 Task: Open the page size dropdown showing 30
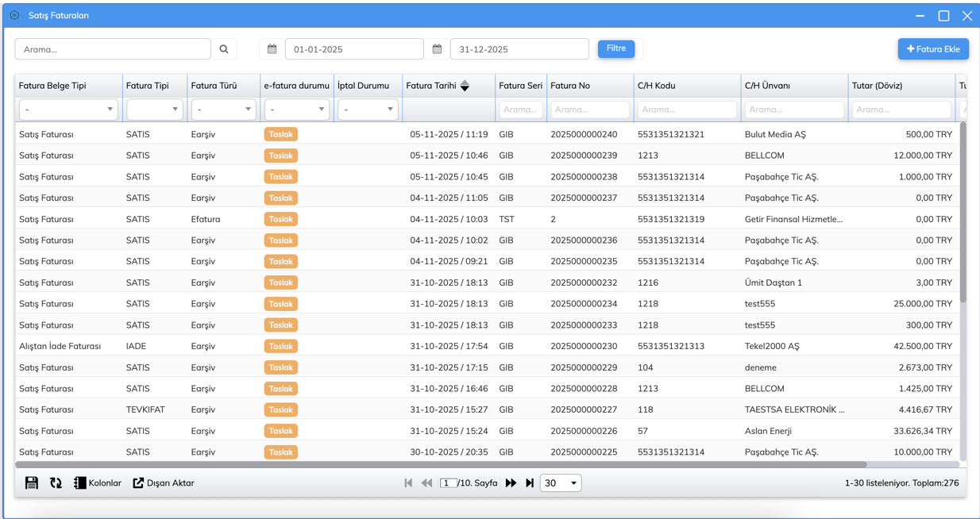(561, 482)
